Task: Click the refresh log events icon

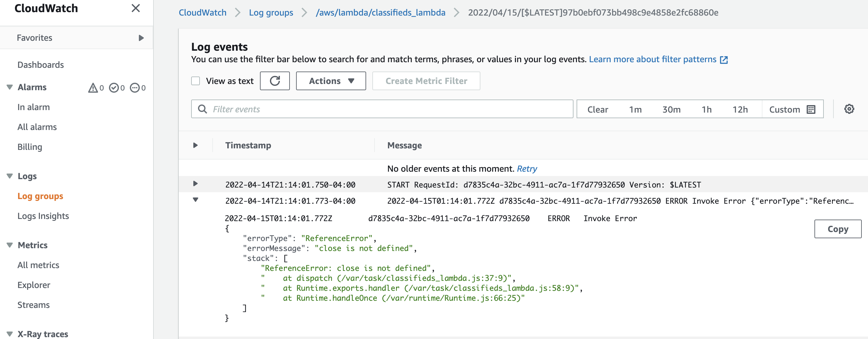Action: click(x=275, y=81)
